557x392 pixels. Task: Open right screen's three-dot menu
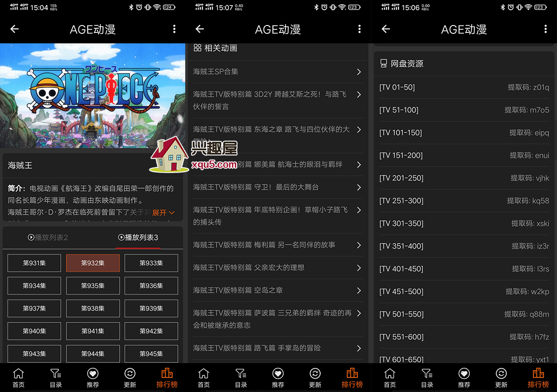[x=545, y=29]
